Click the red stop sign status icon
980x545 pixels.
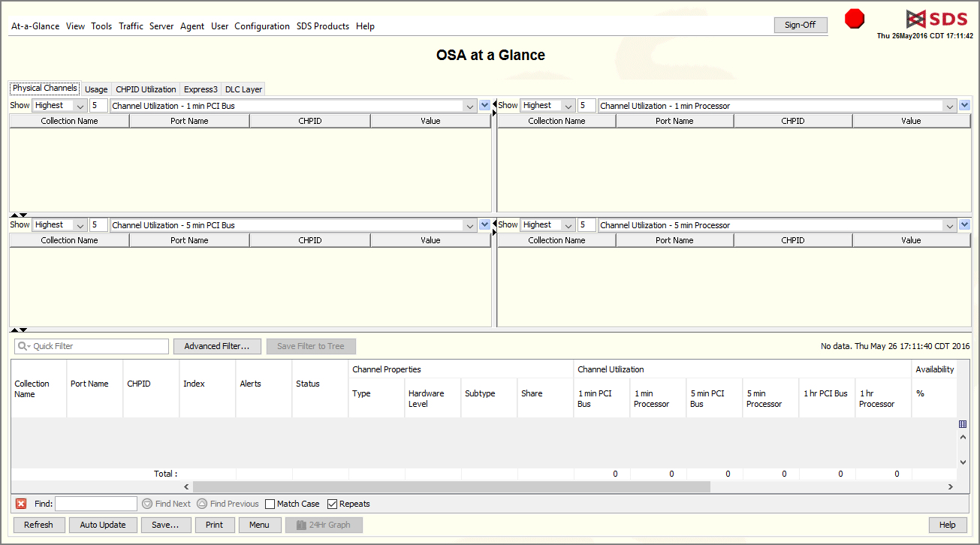pyautogui.click(x=855, y=19)
